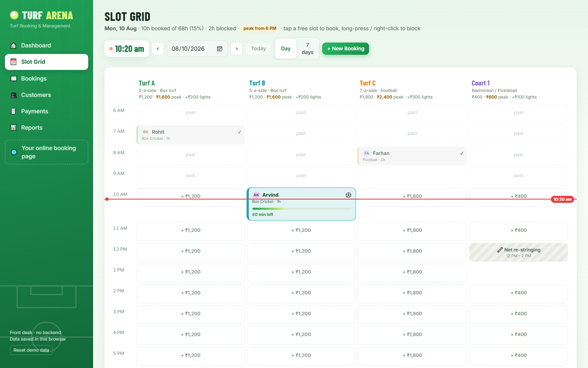The width and height of the screenshot is (588, 368).
Task: Go to next day with right chevron
Action: click(x=237, y=49)
